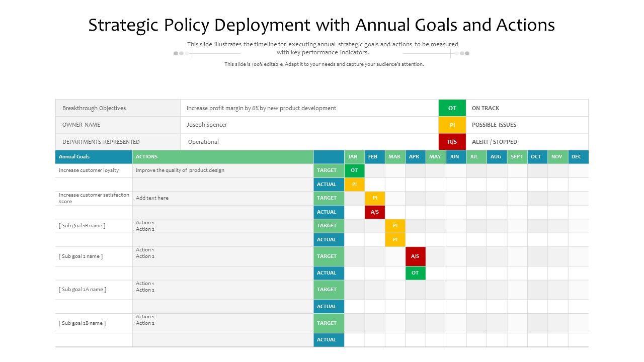Image resolution: width=644 pixels, height=362 pixels.
Task: Select the TARGET label in the Sub goal 2B row
Action: coord(329,323)
